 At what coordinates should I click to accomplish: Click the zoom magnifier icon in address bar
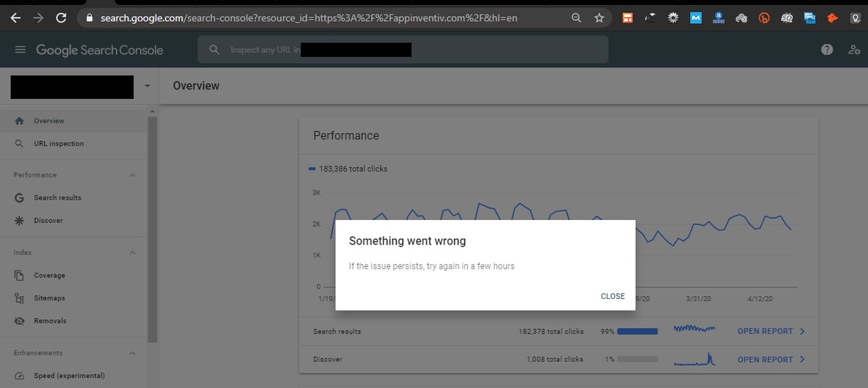click(576, 17)
